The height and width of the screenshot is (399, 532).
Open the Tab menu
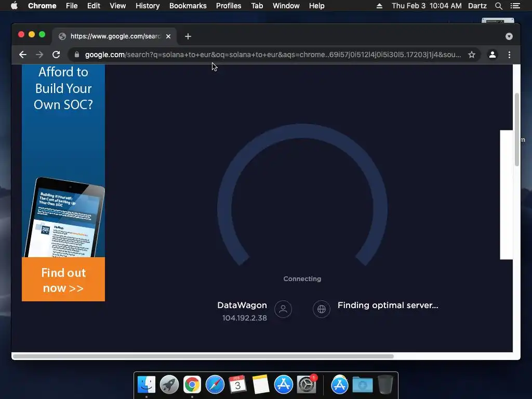coord(257,6)
